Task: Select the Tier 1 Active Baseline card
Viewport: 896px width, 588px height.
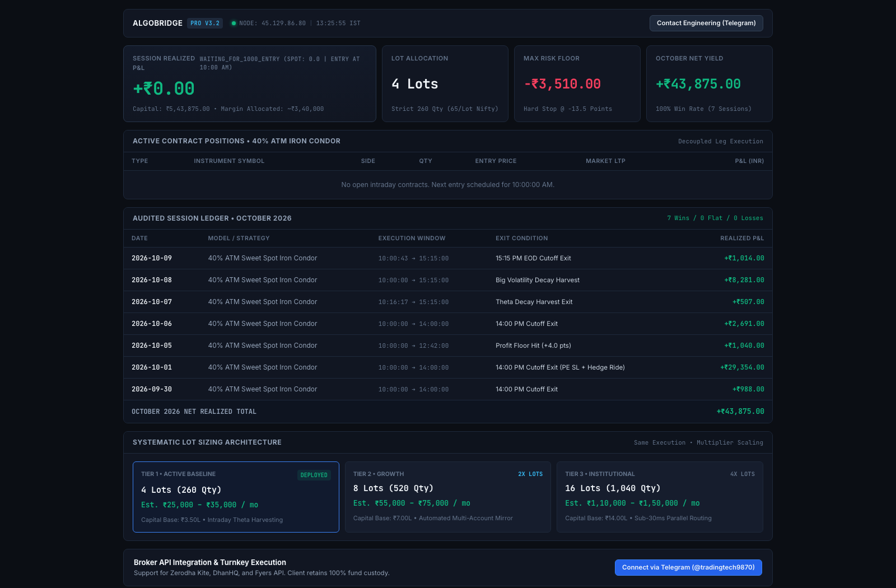Action: tap(236, 497)
